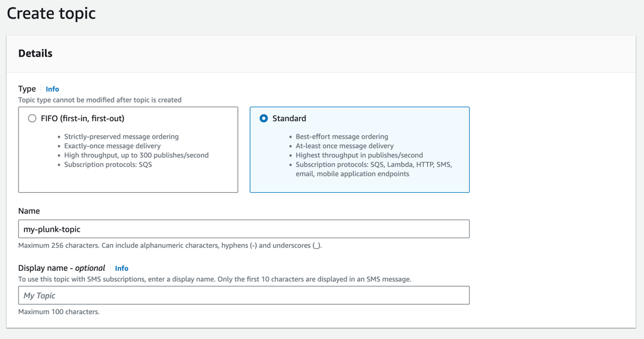This screenshot has height=339, width=644.
Task: Click the Create topic page heading
Action: 51,13
